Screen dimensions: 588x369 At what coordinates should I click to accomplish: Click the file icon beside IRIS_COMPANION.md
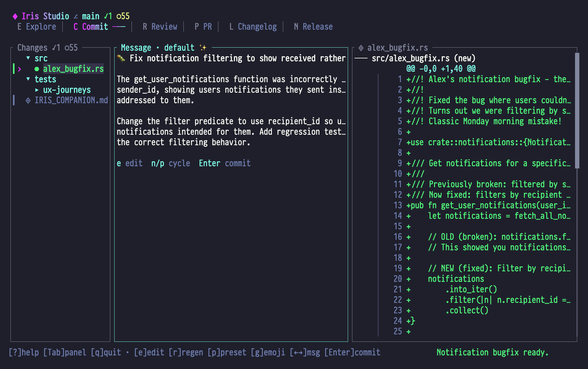click(x=28, y=100)
